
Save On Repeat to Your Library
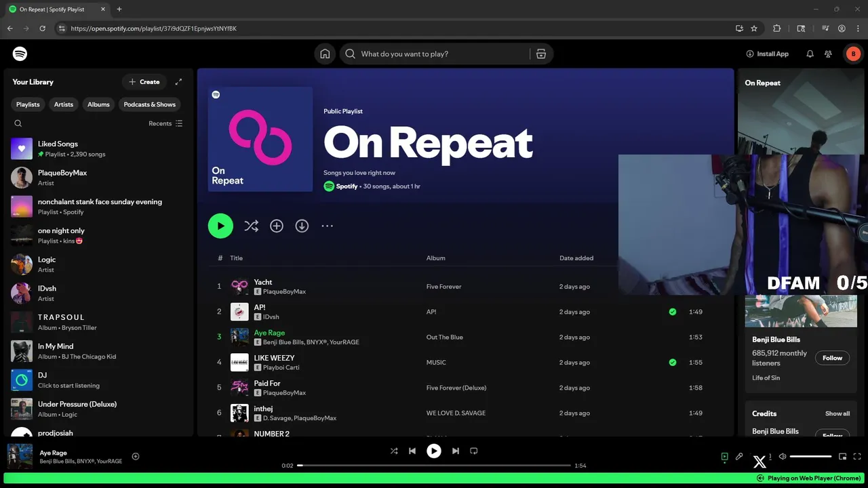pyautogui.click(x=277, y=226)
